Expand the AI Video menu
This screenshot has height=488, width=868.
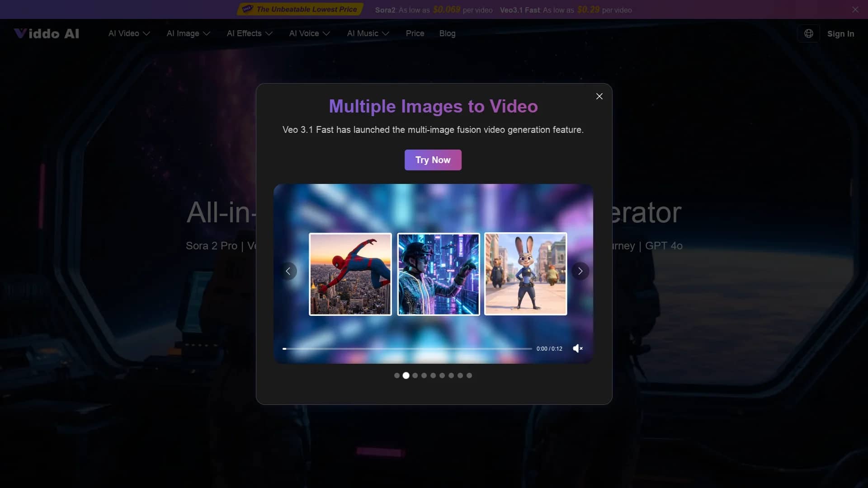click(x=129, y=33)
